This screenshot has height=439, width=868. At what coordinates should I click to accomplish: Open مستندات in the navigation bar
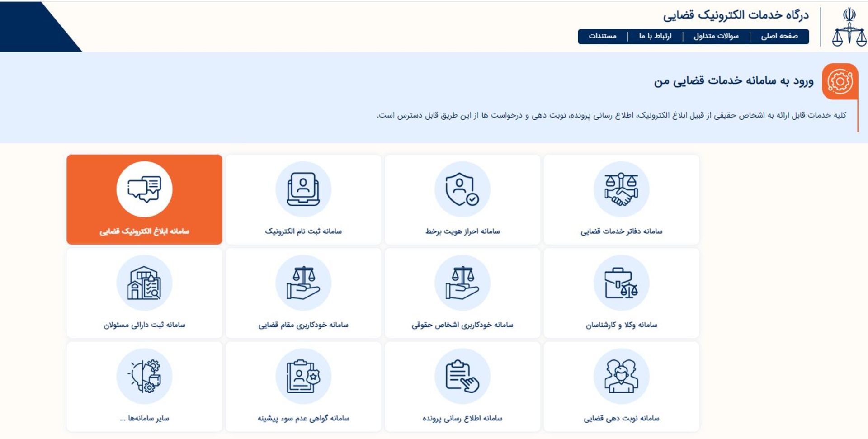point(602,36)
